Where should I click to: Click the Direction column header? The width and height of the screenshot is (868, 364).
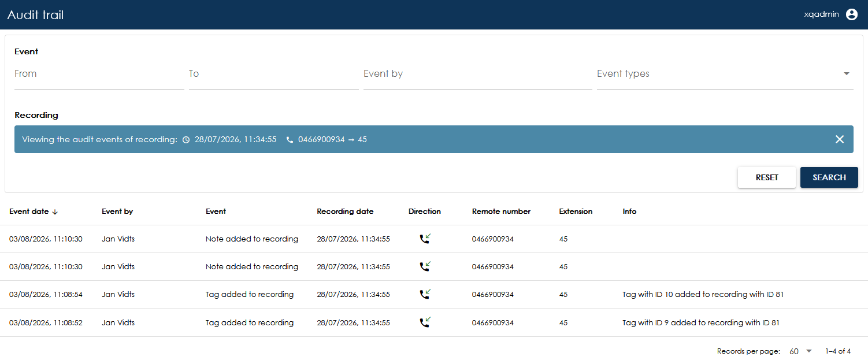pyautogui.click(x=425, y=211)
